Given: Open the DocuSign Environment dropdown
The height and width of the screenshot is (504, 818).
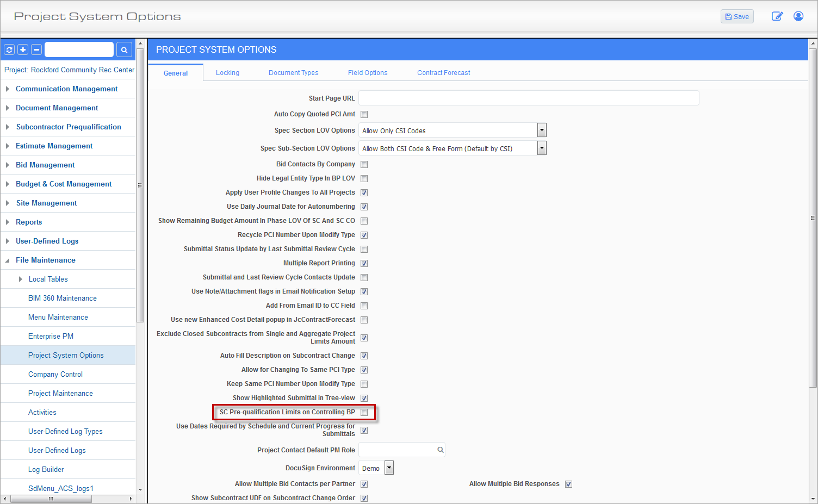Looking at the screenshot, I should tap(389, 468).
